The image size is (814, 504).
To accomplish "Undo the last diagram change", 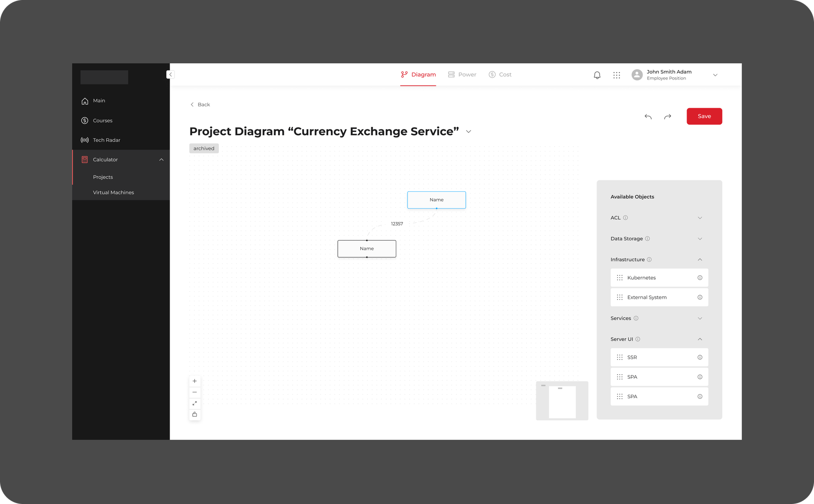I will coord(648,117).
